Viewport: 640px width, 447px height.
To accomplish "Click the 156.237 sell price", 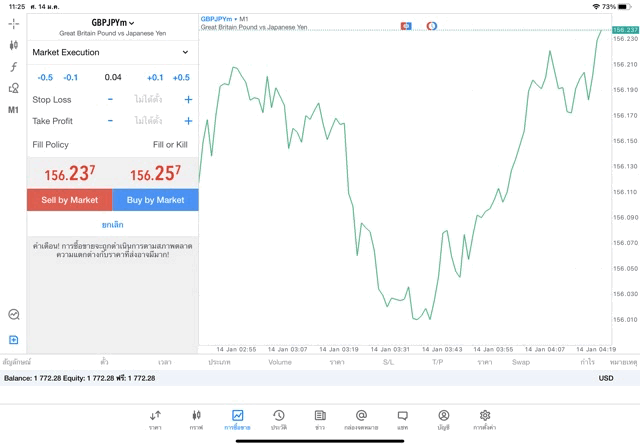I will (x=70, y=173).
